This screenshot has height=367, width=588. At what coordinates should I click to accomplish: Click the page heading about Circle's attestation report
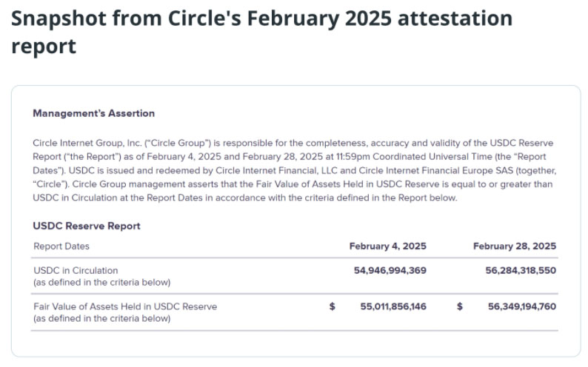tap(261, 33)
